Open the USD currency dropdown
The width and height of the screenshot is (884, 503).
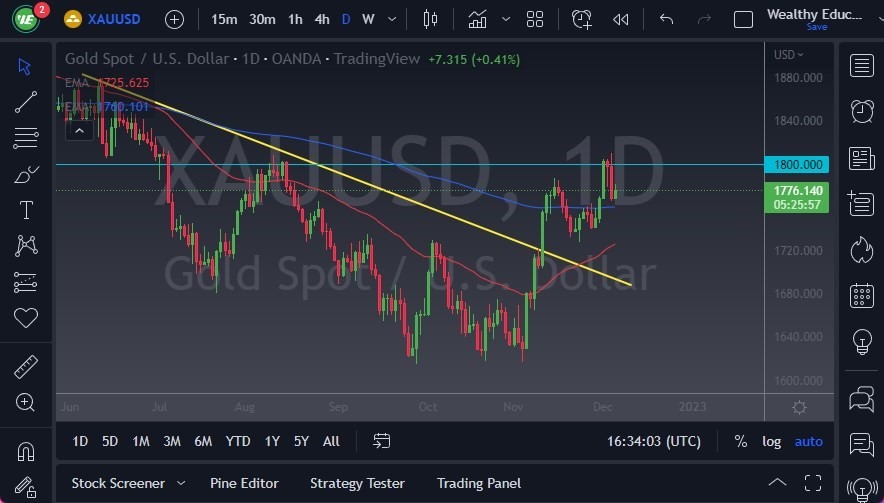(788, 55)
